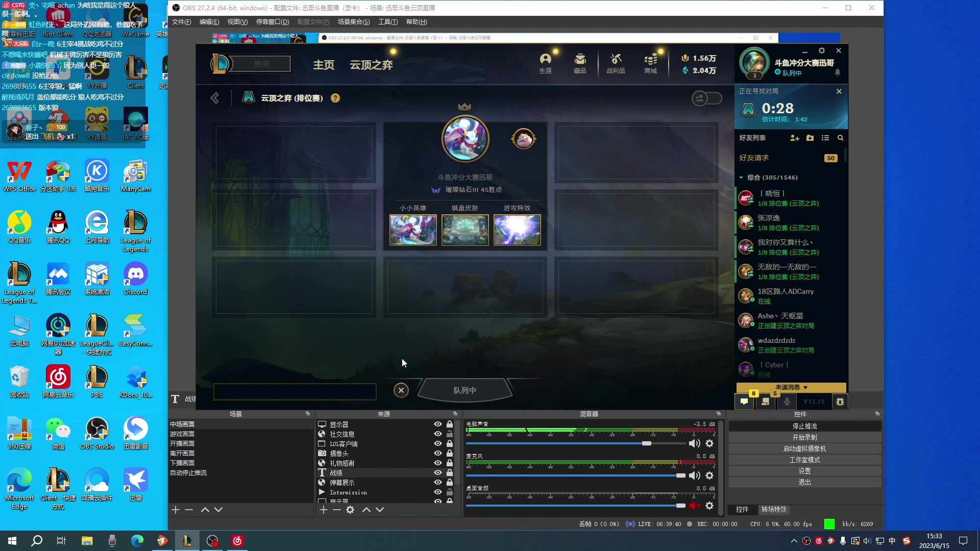Open the 停靠窗口(D) menu

[x=273, y=22]
